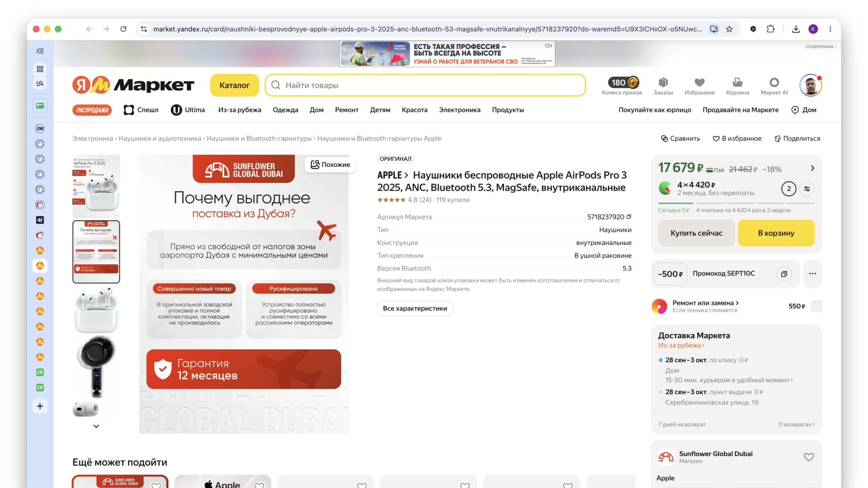Open Колесо призов with 180 coins
This screenshot has height=488, width=868.
point(622,86)
